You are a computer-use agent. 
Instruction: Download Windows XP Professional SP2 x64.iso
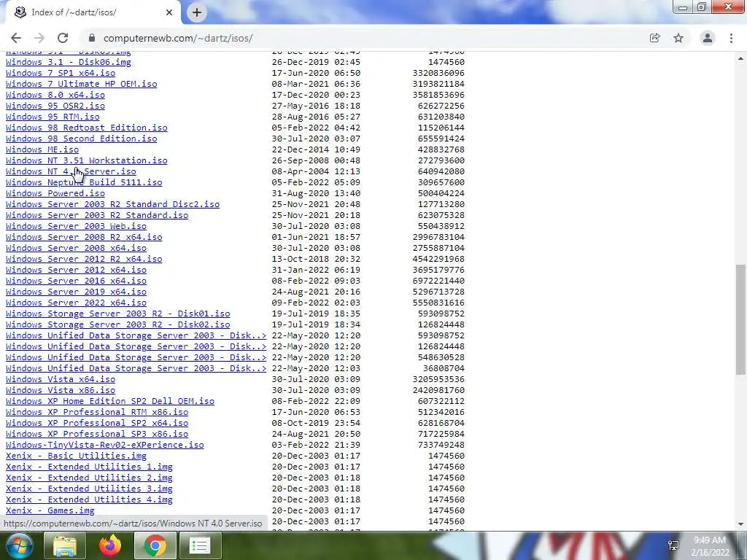pos(97,424)
